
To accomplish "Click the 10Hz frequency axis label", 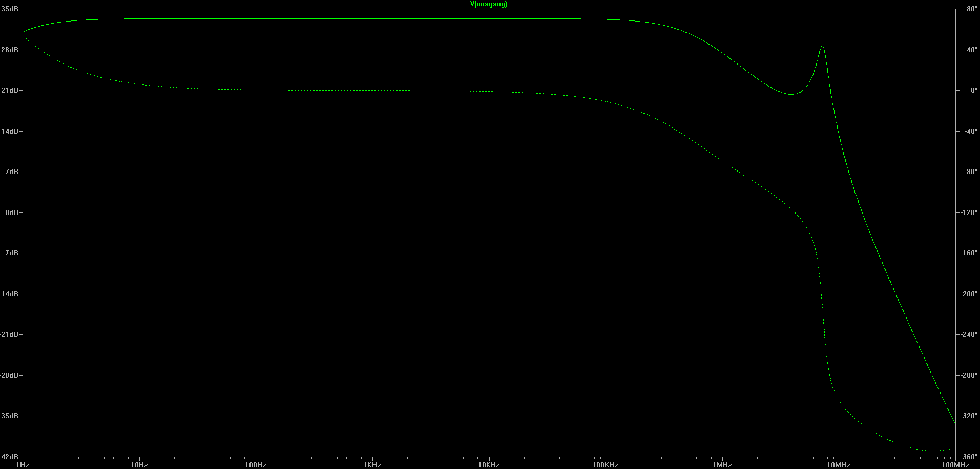I will click(139, 465).
